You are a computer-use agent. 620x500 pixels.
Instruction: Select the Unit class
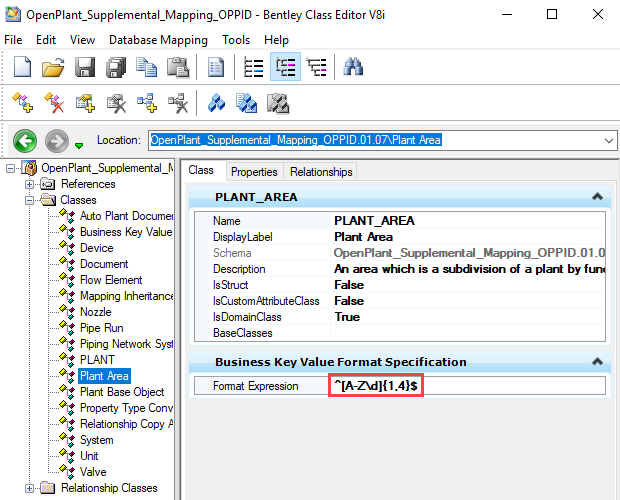[x=89, y=456]
